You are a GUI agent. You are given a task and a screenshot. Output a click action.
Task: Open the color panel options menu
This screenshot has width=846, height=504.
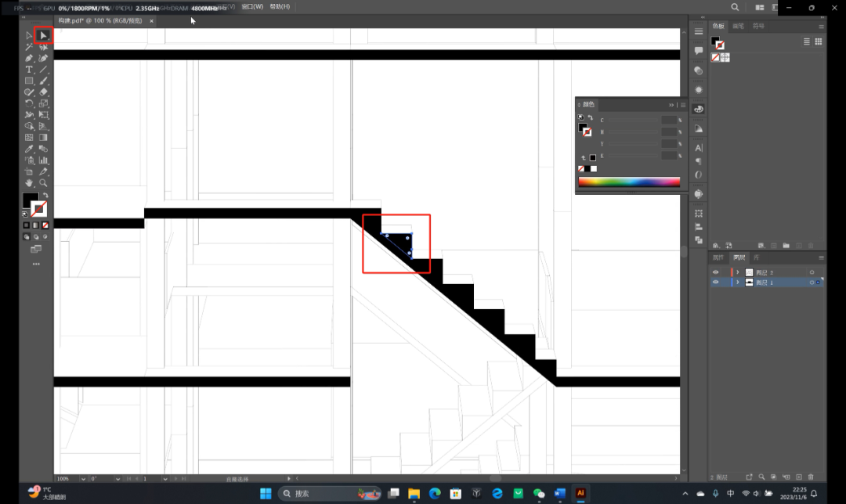pyautogui.click(x=683, y=105)
